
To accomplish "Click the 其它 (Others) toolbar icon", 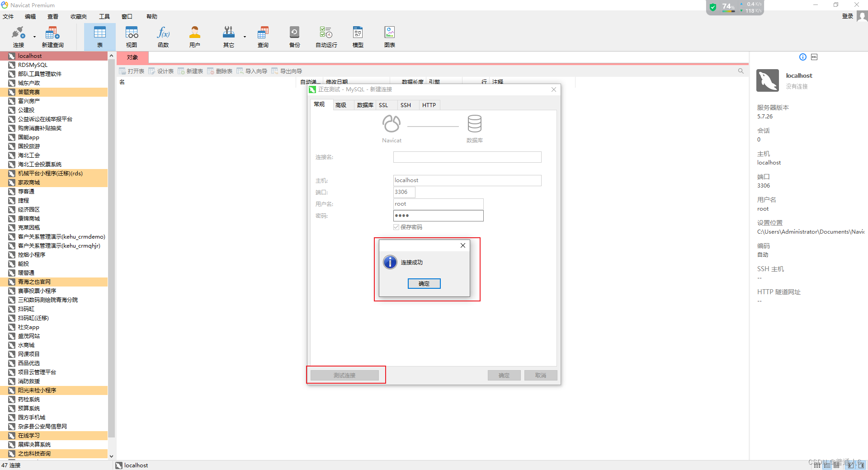I will click(229, 37).
